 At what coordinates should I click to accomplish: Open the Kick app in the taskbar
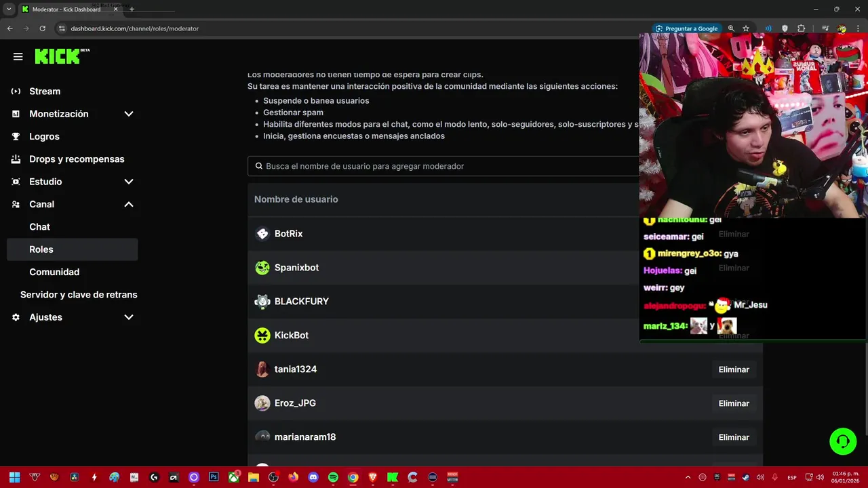pos(393,477)
